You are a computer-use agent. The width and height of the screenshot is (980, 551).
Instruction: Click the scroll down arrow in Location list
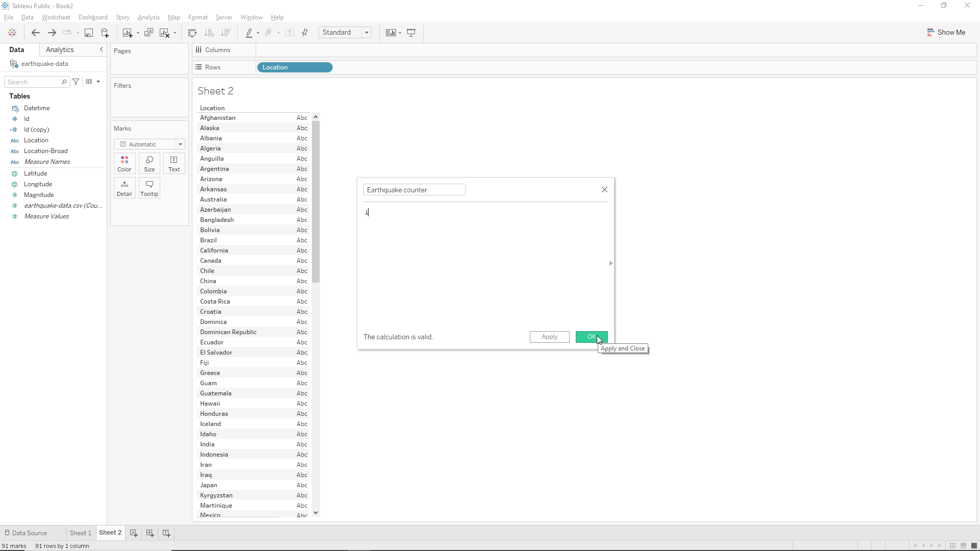click(x=316, y=513)
